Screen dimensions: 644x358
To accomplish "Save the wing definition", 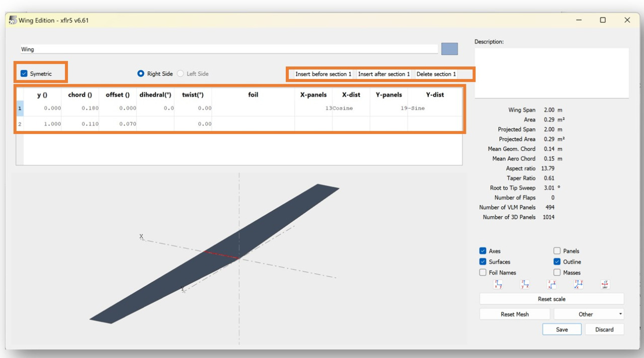I will pyautogui.click(x=561, y=329).
